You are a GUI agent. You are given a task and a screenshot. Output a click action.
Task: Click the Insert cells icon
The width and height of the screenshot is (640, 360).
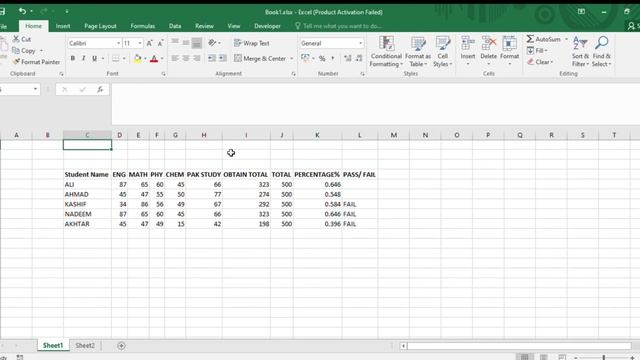click(x=468, y=43)
